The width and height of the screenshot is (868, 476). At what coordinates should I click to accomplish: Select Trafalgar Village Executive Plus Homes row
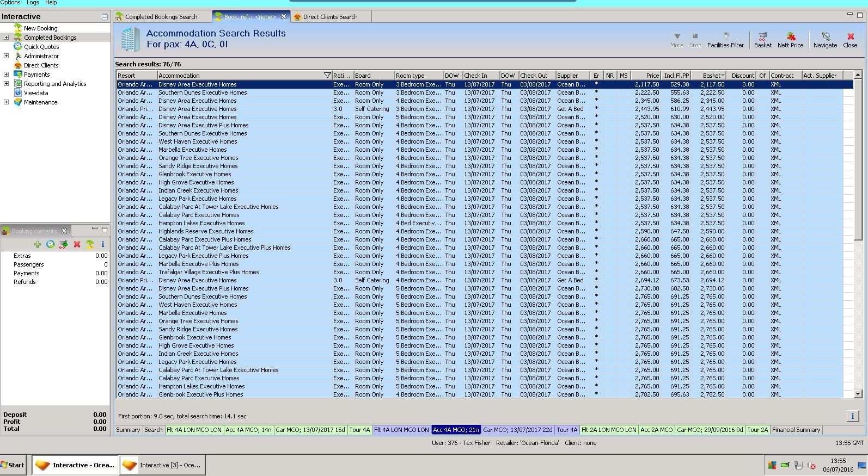[x=485, y=272]
